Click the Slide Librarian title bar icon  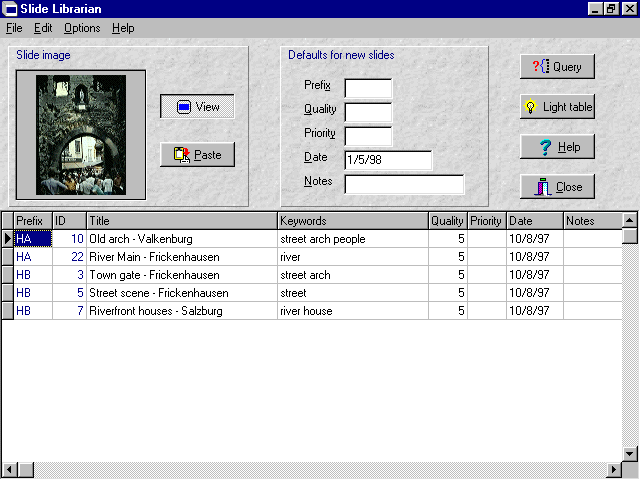click(9, 9)
